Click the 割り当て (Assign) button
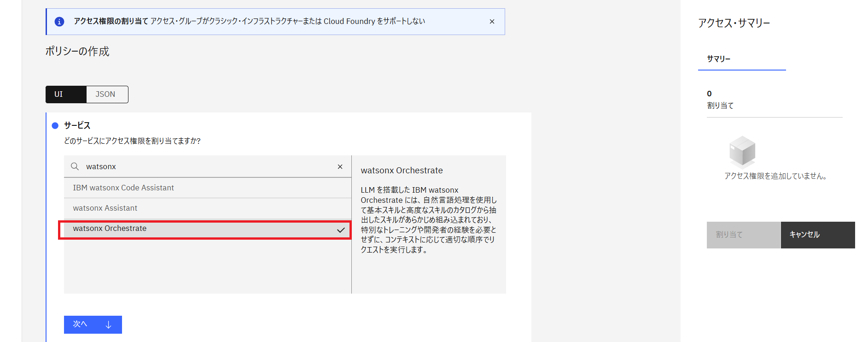 point(744,235)
